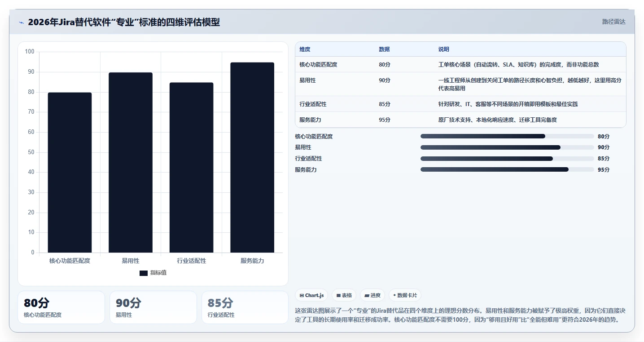
Task: Open the 80分 核心功能匹配度 data card
Action: (61, 307)
